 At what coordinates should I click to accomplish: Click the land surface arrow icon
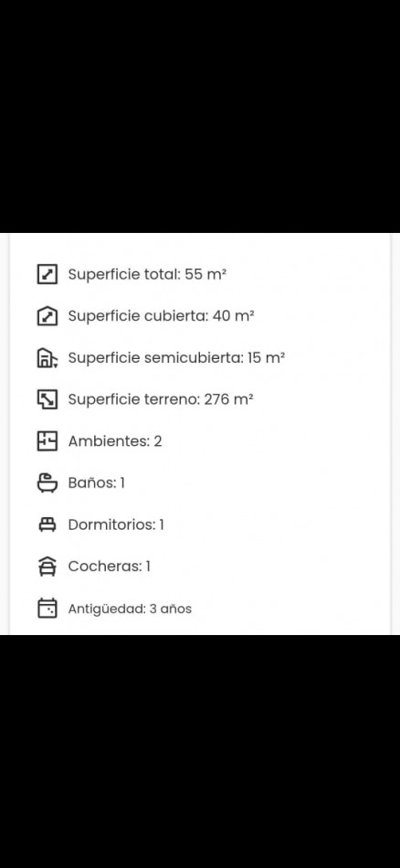[47, 399]
